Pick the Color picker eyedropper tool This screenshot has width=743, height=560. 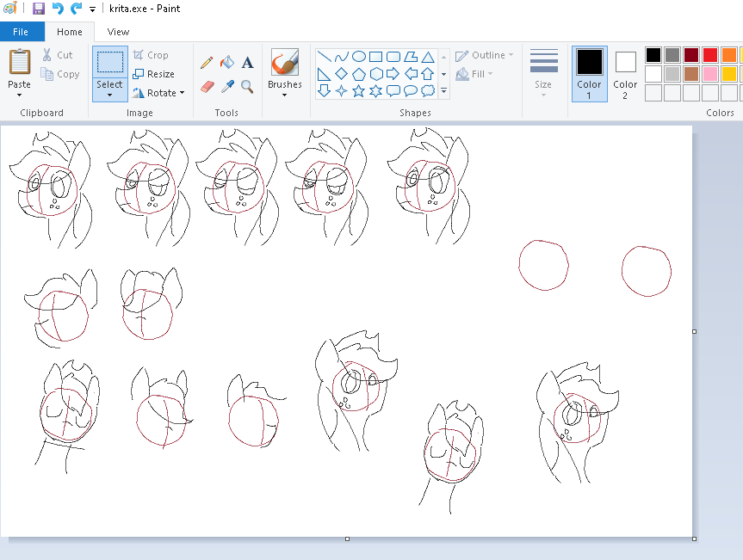click(x=227, y=86)
